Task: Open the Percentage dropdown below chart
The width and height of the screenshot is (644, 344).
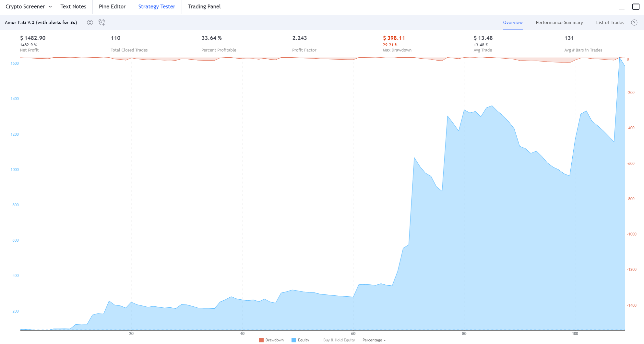Action: (x=374, y=340)
